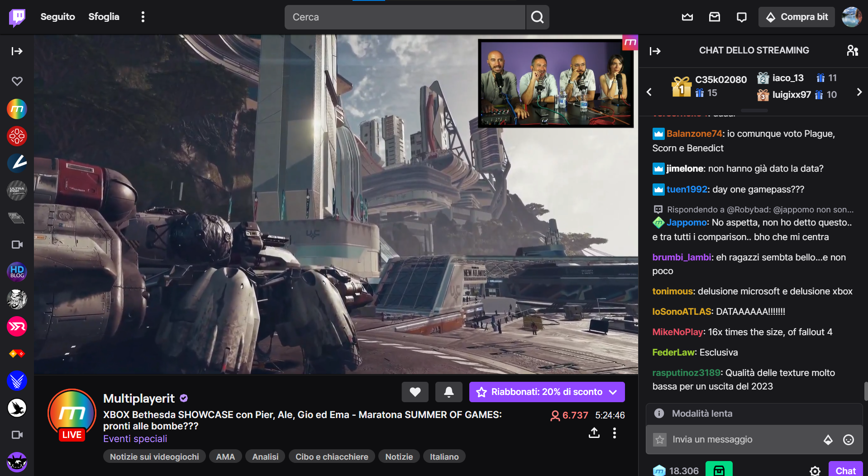Click the live Multiplayerit channel avatar

72,413
